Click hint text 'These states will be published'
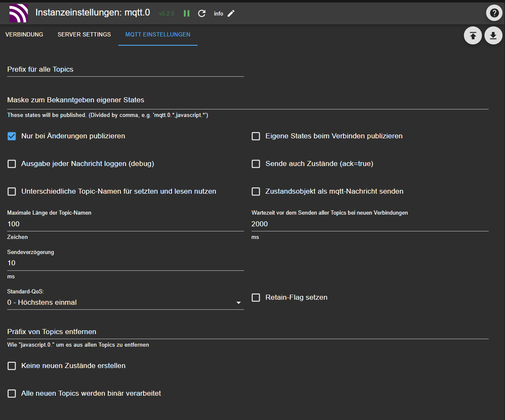This screenshot has width=505, height=420. pyautogui.click(x=108, y=115)
